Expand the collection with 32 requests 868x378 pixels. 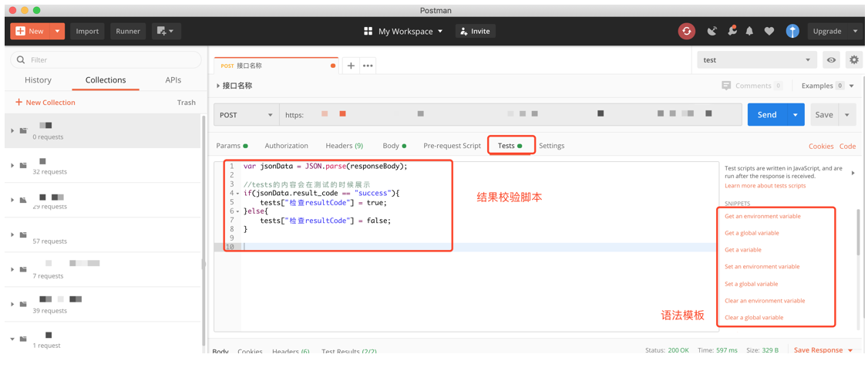pyautogui.click(x=12, y=165)
